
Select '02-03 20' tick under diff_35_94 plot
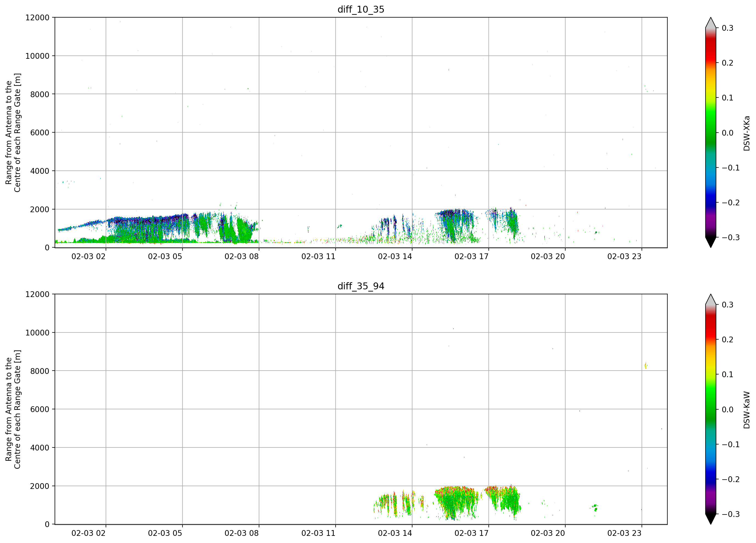pos(548,533)
